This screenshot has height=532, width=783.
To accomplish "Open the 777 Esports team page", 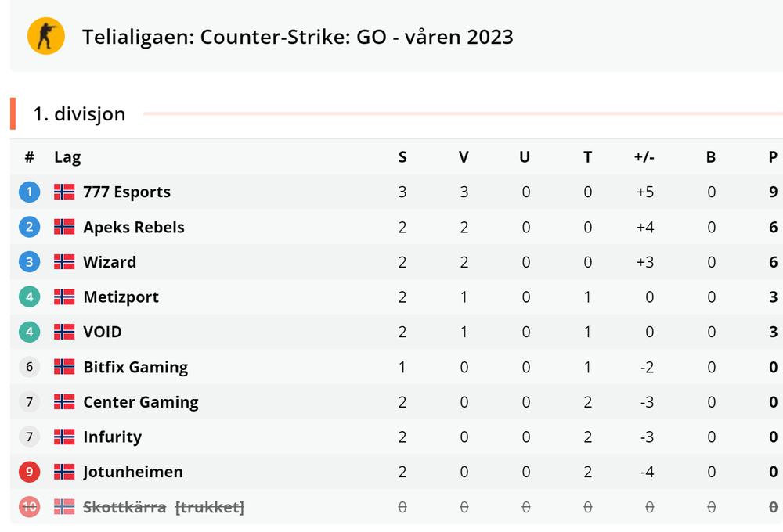I will (127, 192).
